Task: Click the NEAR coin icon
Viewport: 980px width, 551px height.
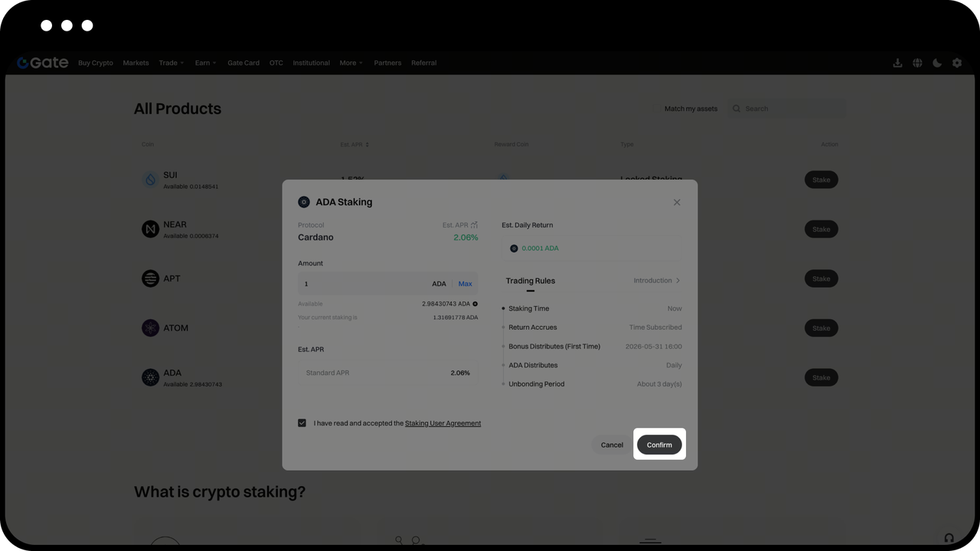Action: pyautogui.click(x=150, y=229)
